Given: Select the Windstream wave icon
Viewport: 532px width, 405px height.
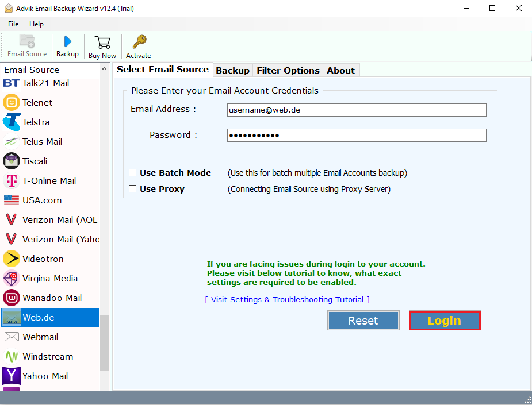Looking at the screenshot, I should [11, 357].
